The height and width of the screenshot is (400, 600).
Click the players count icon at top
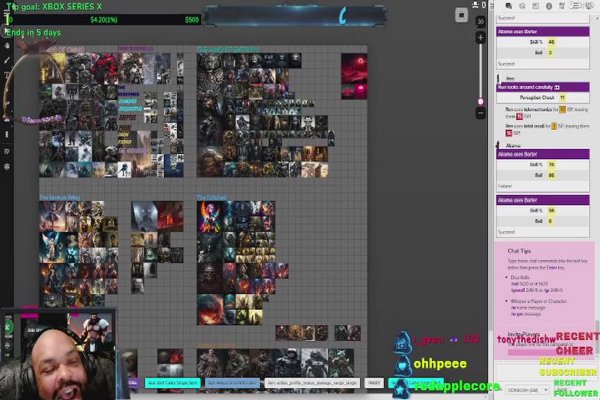point(476,5)
